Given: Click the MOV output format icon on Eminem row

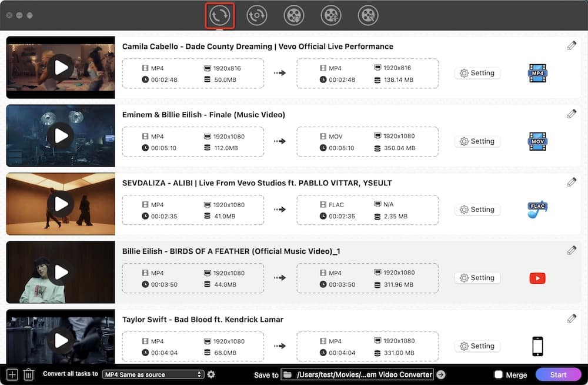Looking at the screenshot, I should click(x=537, y=141).
